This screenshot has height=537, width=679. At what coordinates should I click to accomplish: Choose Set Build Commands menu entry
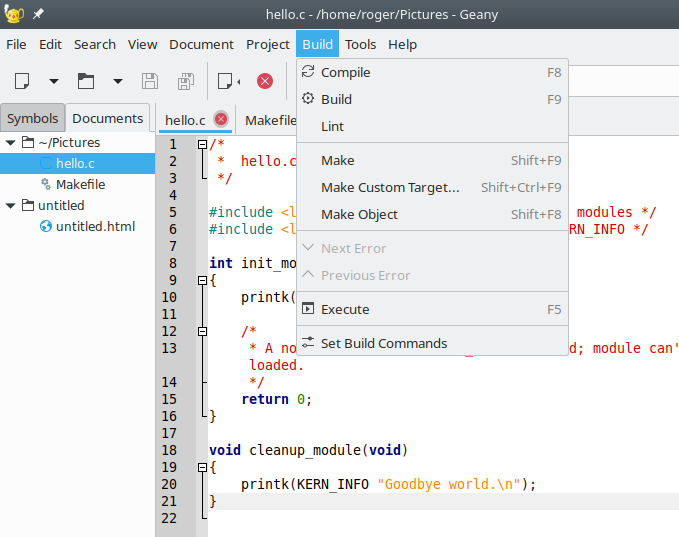[383, 343]
